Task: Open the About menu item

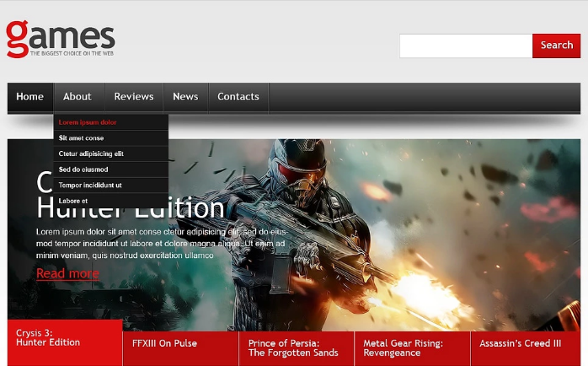Action: [78, 97]
